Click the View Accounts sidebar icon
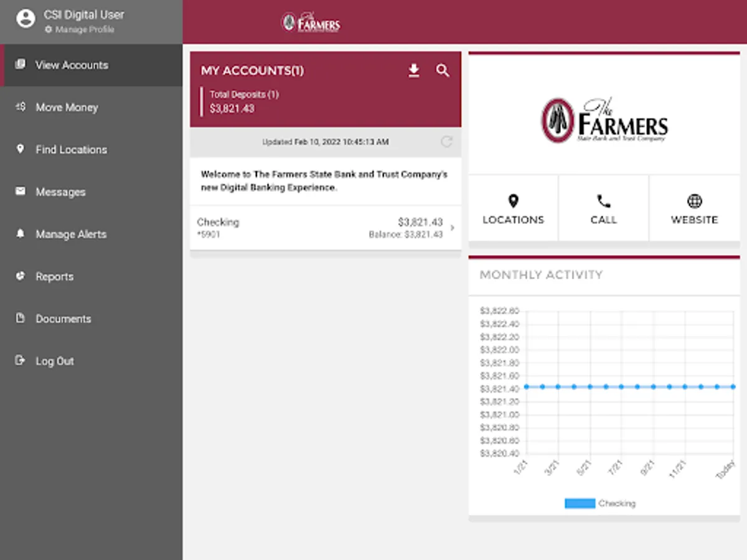This screenshot has width=747, height=560. [21, 64]
